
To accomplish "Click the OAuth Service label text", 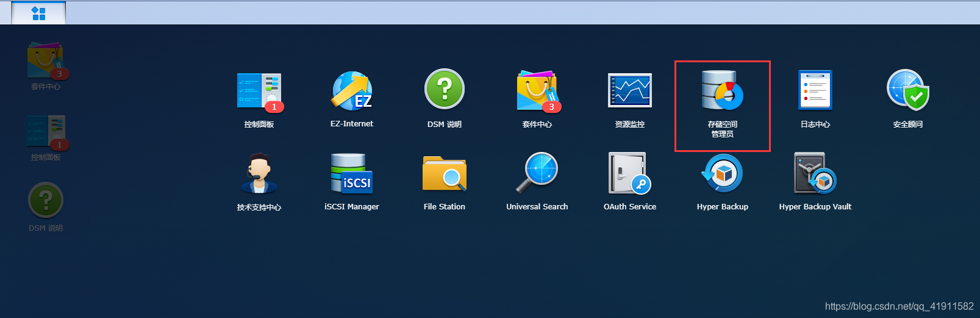I will point(630,207).
